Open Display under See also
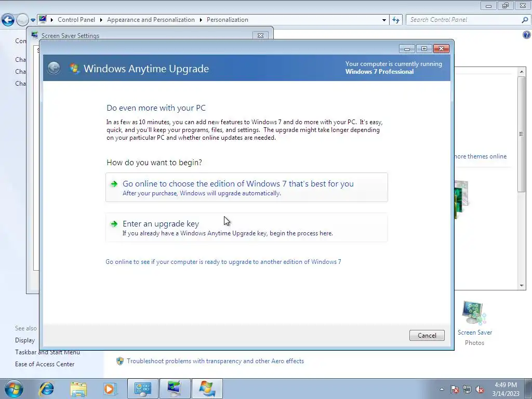532x399 pixels. pos(25,340)
